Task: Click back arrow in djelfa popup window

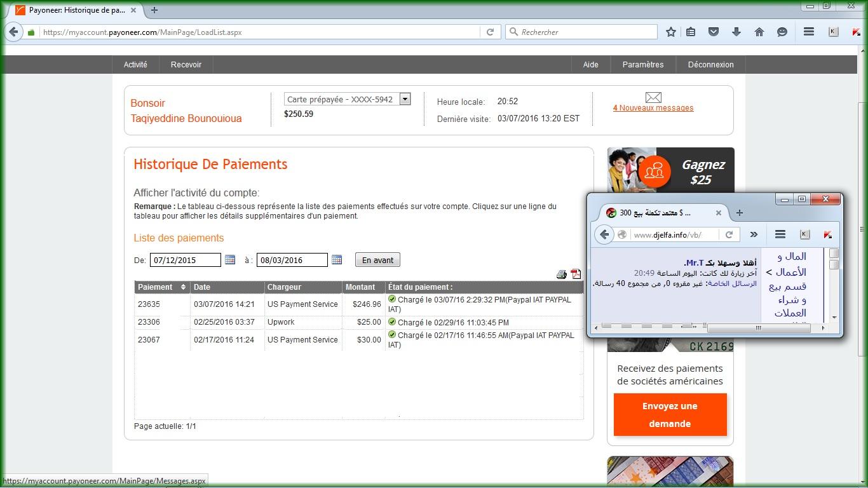Action: [604, 234]
